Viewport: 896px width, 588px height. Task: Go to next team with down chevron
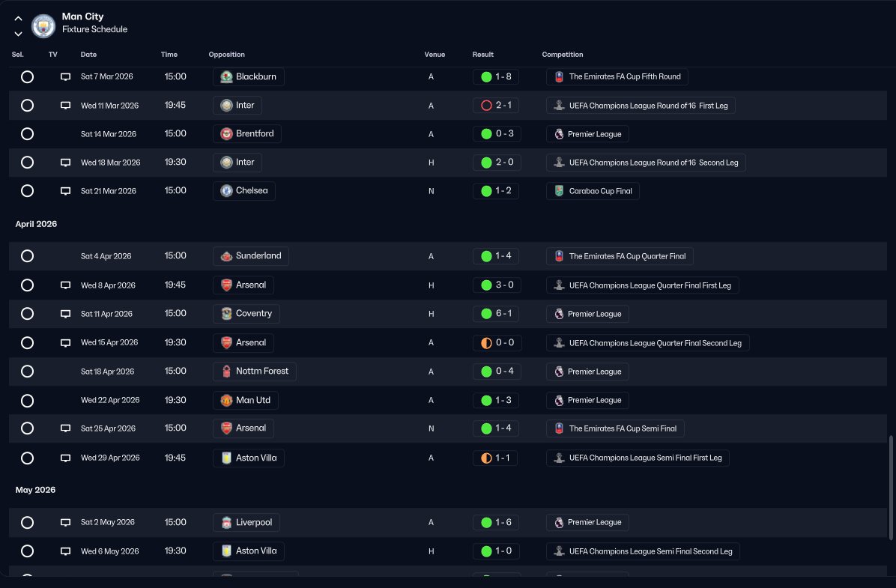click(x=18, y=34)
